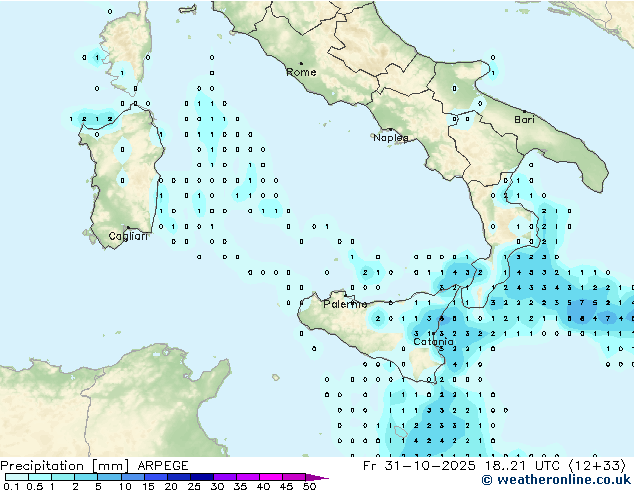The image size is (634, 490).
Task: Click the Bari city label
Action: (x=524, y=120)
